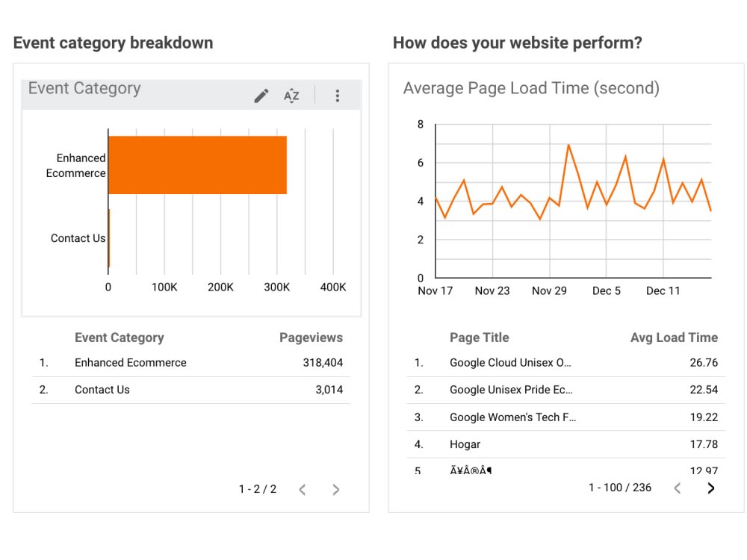Click the 300K axis label on bar chart

tap(277, 287)
